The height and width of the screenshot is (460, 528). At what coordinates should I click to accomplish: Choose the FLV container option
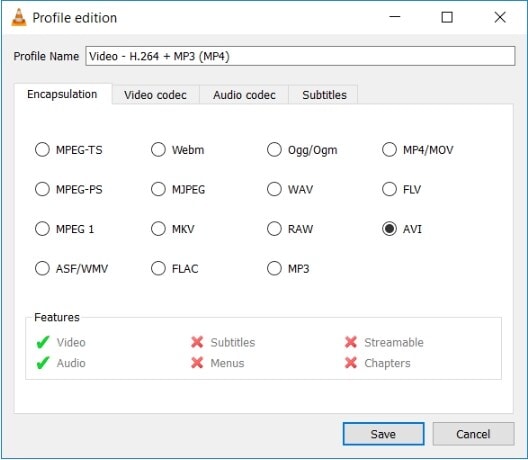coord(401,189)
